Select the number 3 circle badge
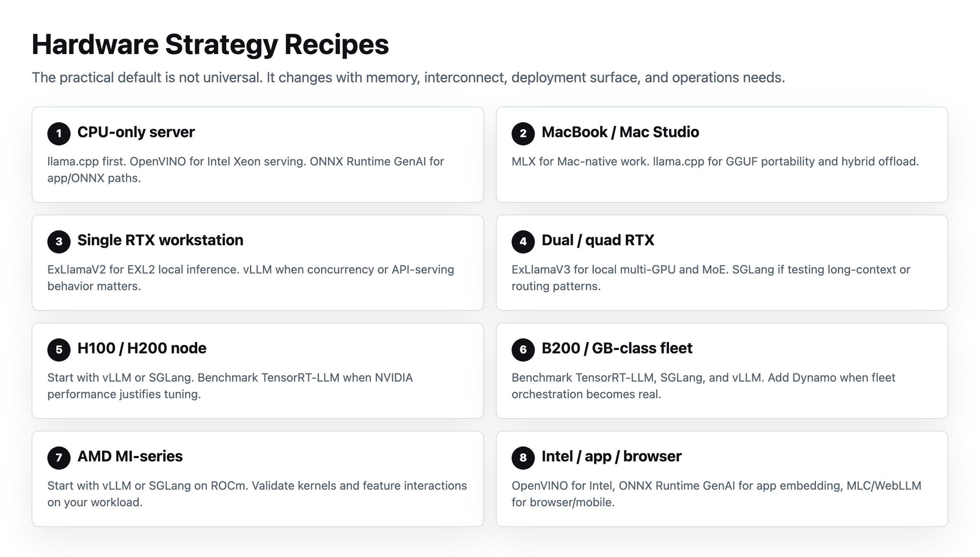This screenshot has width=980, height=557. tap(59, 241)
